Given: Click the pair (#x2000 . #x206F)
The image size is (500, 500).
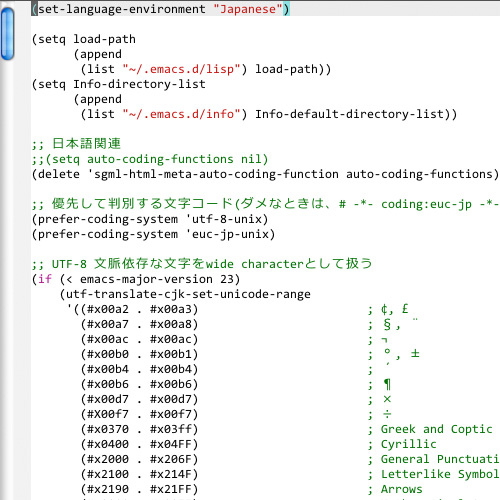Looking at the screenshot, I should click(x=139, y=459).
